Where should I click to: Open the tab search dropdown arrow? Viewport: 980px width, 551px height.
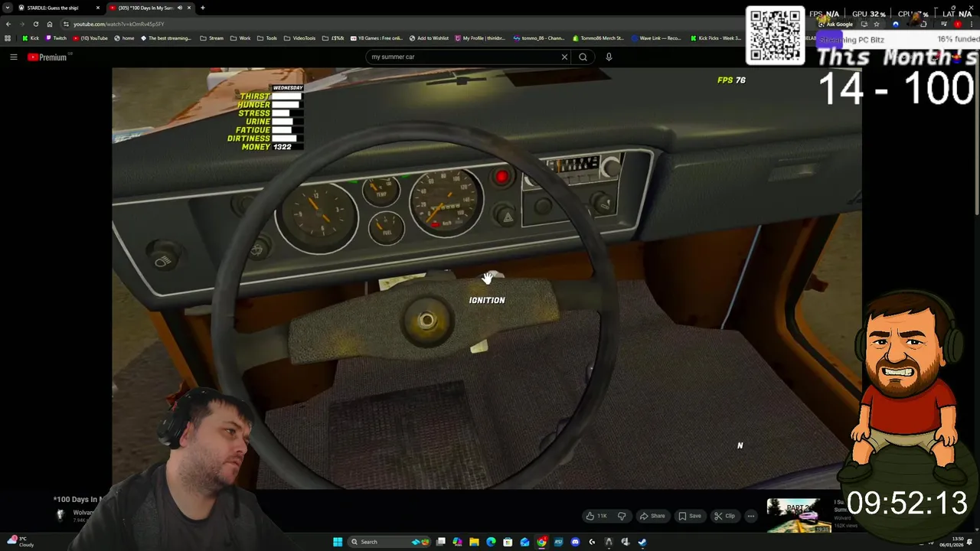pyautogui.click(x=8, y=8)
